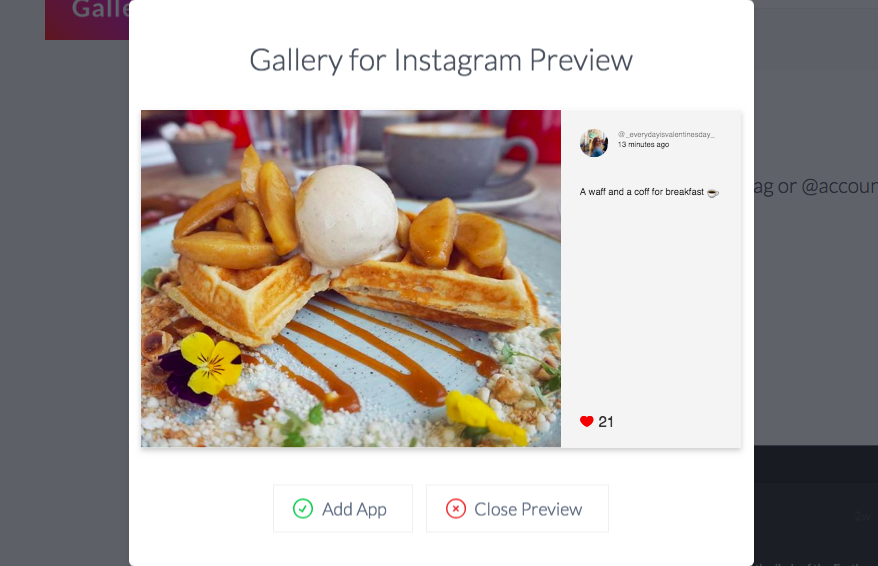Click the red X icon beside Close Preview
The height and width of the screenshot is (566, 878).
point(456,508)
